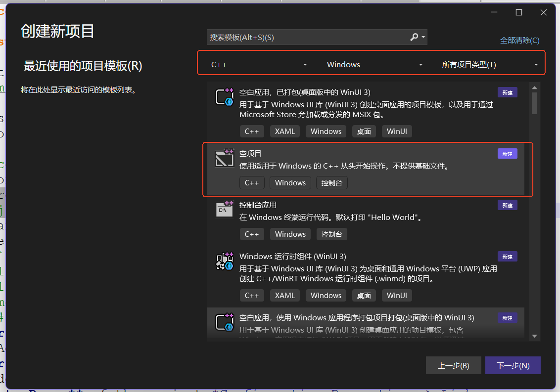Minimize the 创建新项目 dialog window
Viewport: 560px width, 392px height.
pos(494,12)
